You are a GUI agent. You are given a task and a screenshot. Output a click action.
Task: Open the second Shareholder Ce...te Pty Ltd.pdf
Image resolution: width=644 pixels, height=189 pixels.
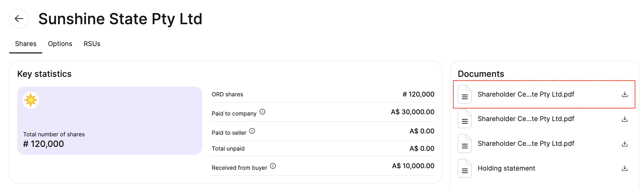(x=526, y=119)
